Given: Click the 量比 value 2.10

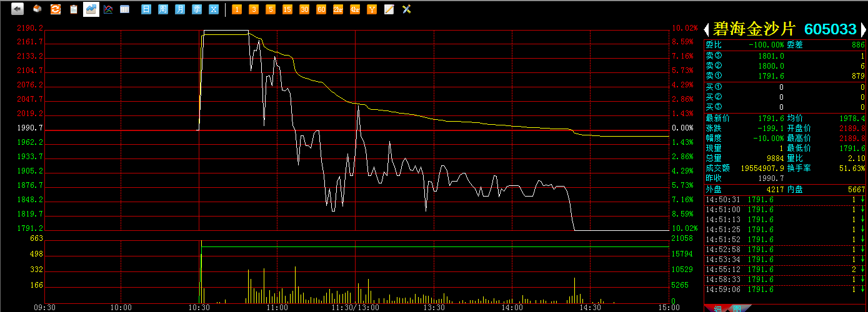Looking at the screenshot, I should point(857,158).
